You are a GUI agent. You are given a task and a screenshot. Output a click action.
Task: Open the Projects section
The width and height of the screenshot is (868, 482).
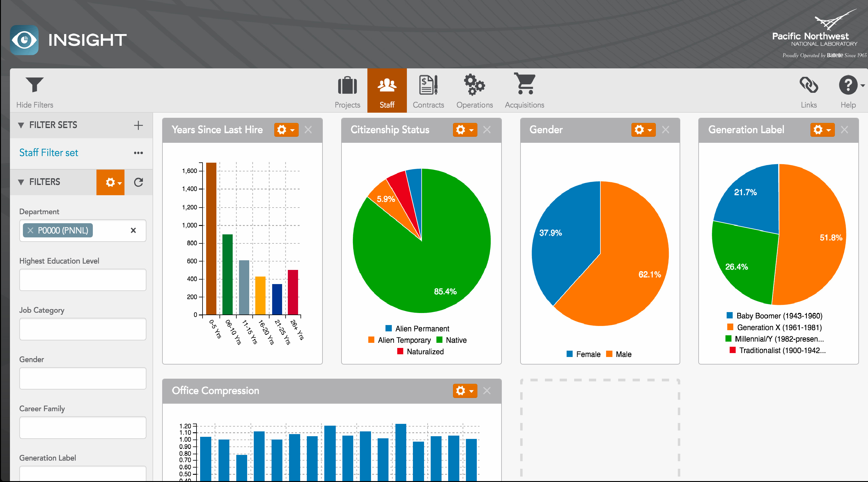coord(347,91)
